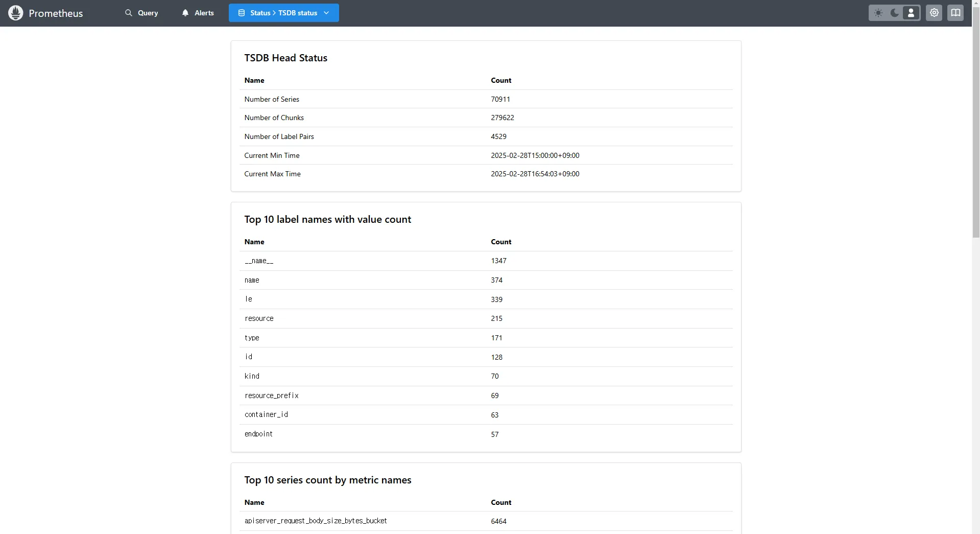Select apiserver_request_body_size_bytes_bucket metric name

click(316, 521)
